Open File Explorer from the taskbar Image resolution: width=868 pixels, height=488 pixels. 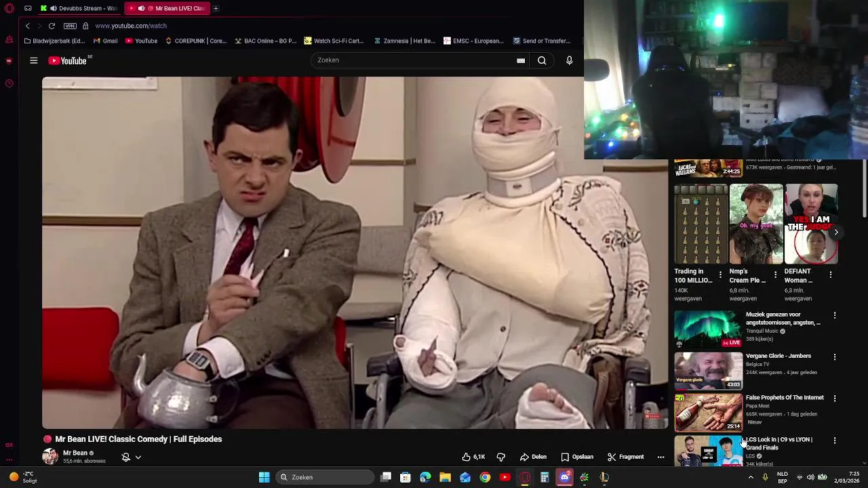[445, 477]
